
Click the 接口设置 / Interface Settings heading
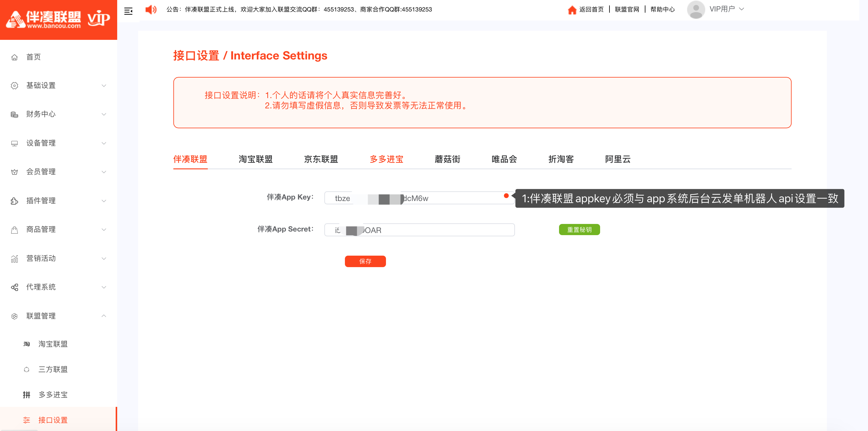click(x=250, y=56)
